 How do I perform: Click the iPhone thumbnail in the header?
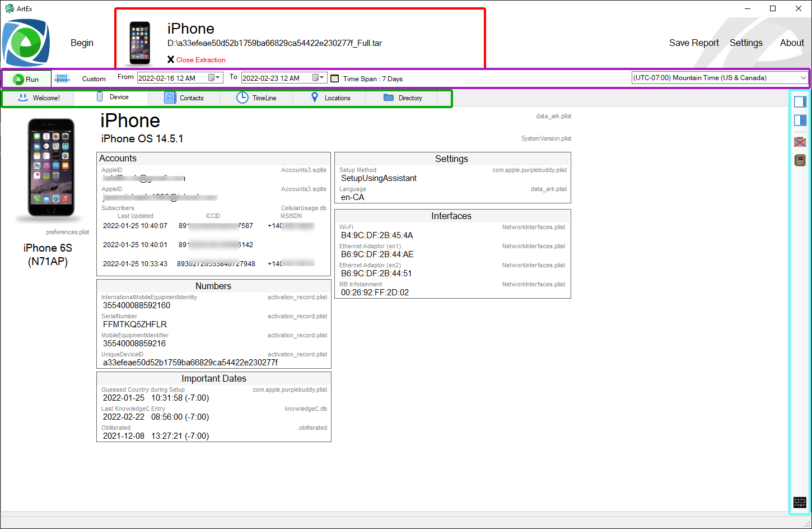139,44
